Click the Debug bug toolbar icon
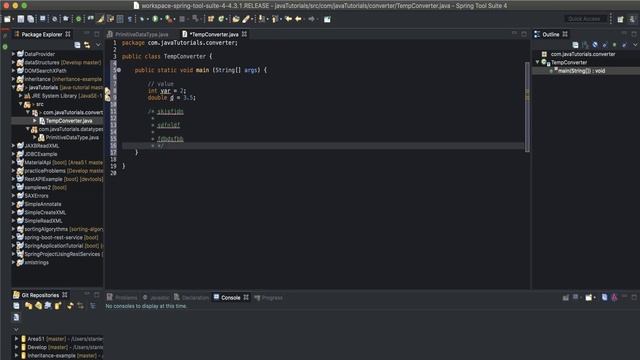The image size is (640, 360). tap(142, 19)
